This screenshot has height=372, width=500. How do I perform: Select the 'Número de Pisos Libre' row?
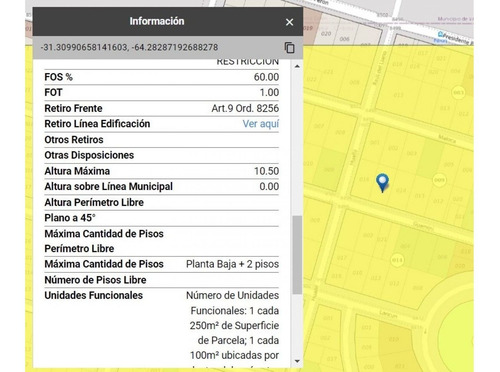tap(162, 280)
